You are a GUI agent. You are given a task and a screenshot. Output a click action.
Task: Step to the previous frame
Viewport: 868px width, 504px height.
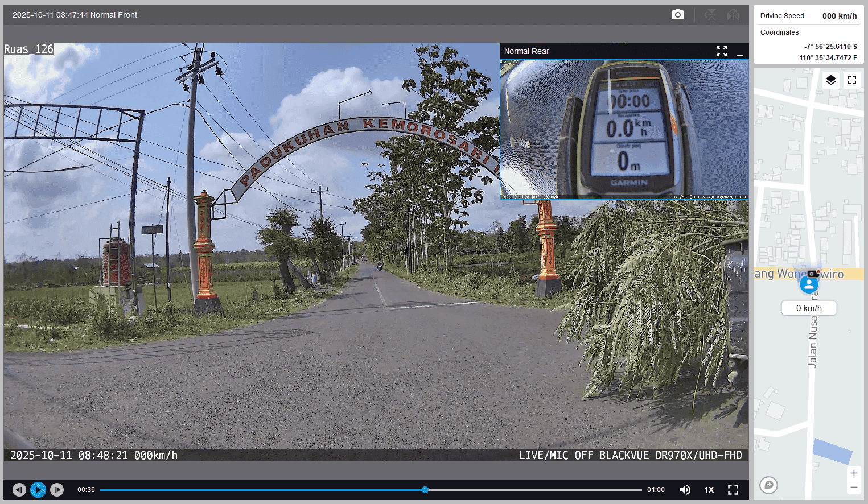(19, 490)
